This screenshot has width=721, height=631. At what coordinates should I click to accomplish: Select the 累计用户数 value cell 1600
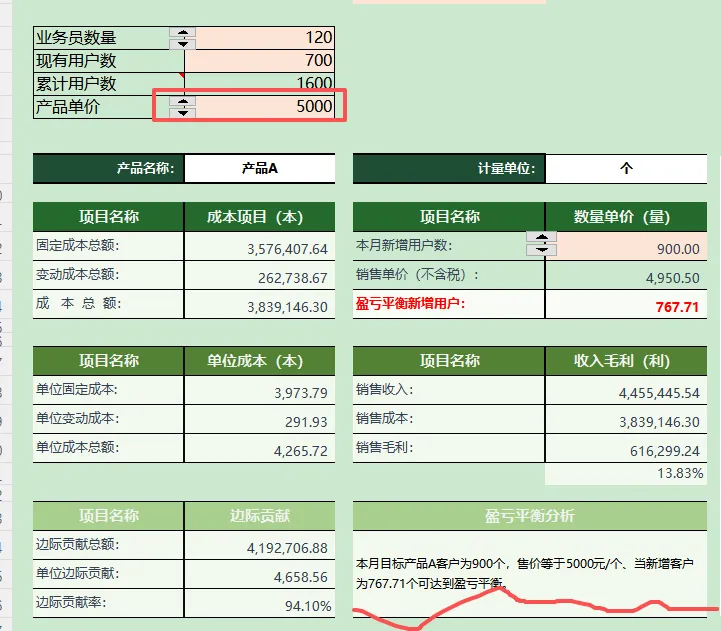click(259, 84)
